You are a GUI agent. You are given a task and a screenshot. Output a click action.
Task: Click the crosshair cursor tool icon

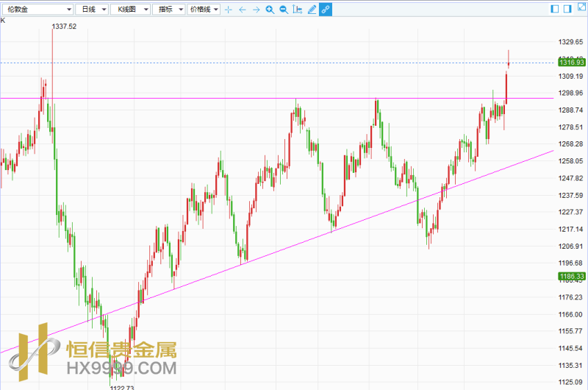point(228,10)
